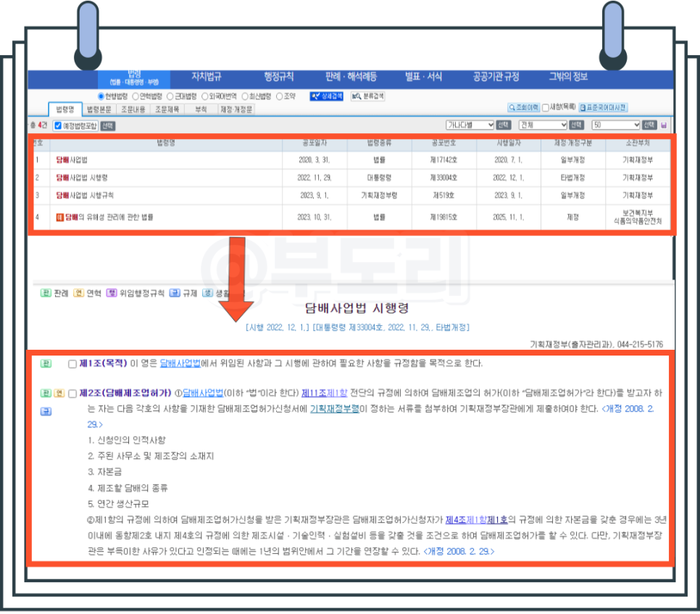Select 외국어번역 radio button
Image resolution: width=700 pixels, height=614 pixels.
[205, 96]
